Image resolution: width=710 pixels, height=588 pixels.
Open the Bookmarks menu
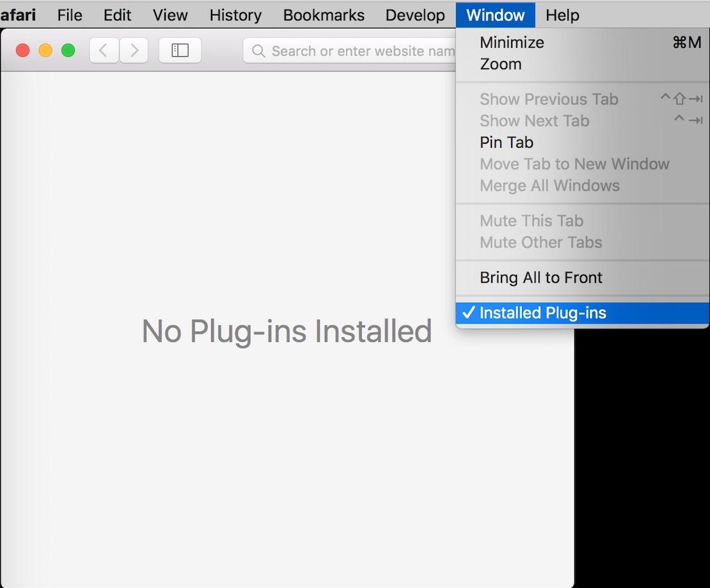click(x=324, y=15)
